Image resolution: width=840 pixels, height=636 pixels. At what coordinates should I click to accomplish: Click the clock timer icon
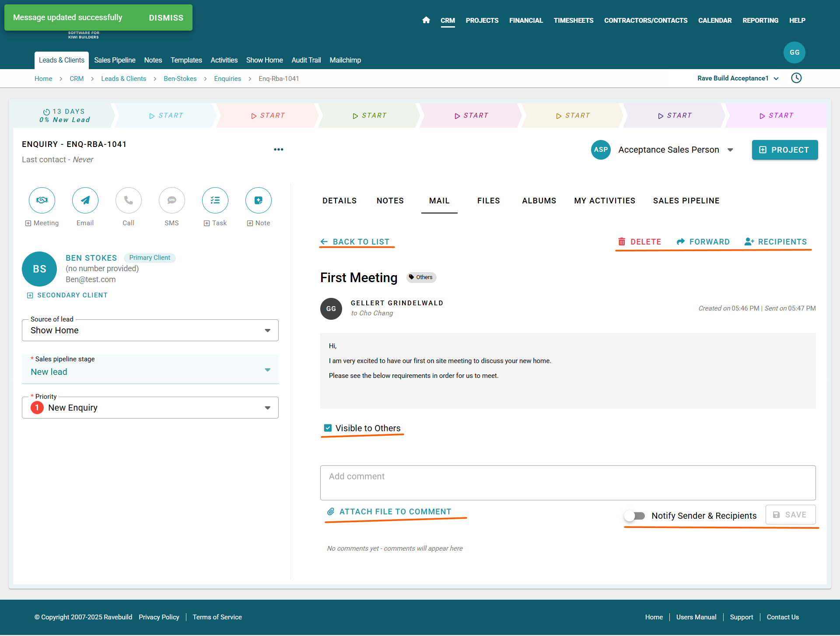click(796, 78)
